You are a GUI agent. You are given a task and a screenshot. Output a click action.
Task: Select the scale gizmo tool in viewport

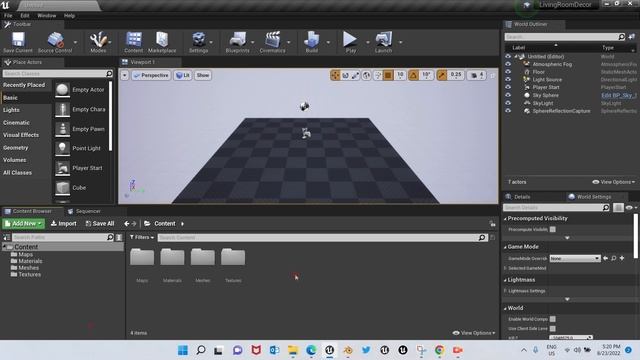pyautogui.click(x=356, y=75)
